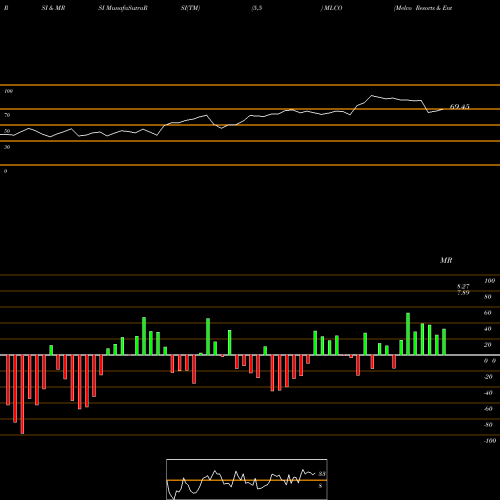Viewport: 500px width, 500px height.
Task: Click the Melco Resorts & Ent title
Action: (x=423, y=8)
